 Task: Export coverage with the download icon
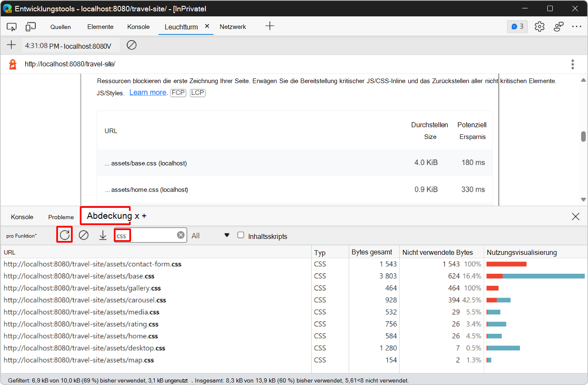(103, 235)
